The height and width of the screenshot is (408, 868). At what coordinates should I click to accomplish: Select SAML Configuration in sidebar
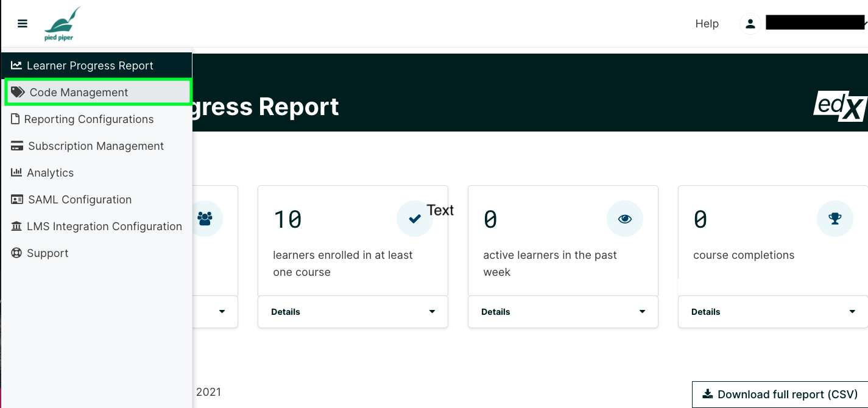click(97, 200)
